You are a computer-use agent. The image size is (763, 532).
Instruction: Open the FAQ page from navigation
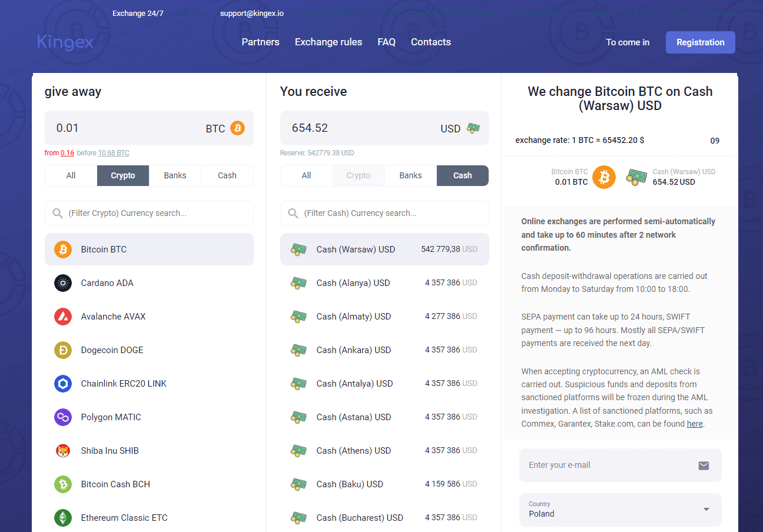tap(386, 42)
